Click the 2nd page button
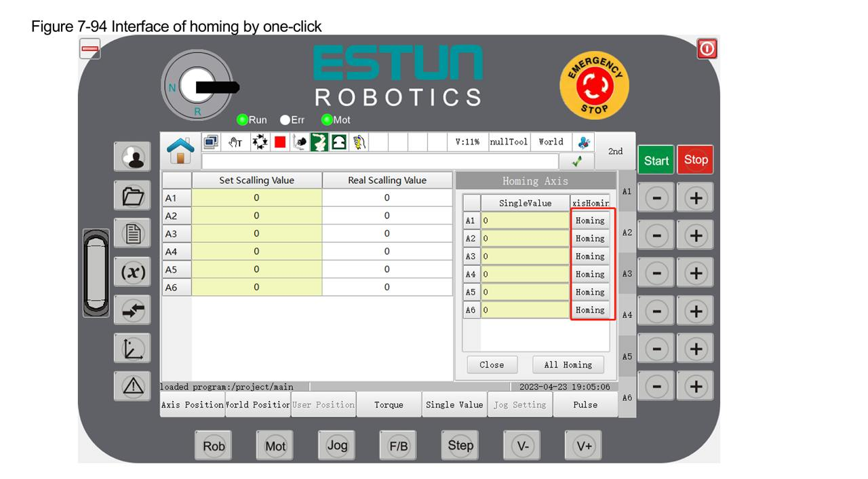Viewport: 868px width, 479px height. pyautogui.click(x=616, y=151)
